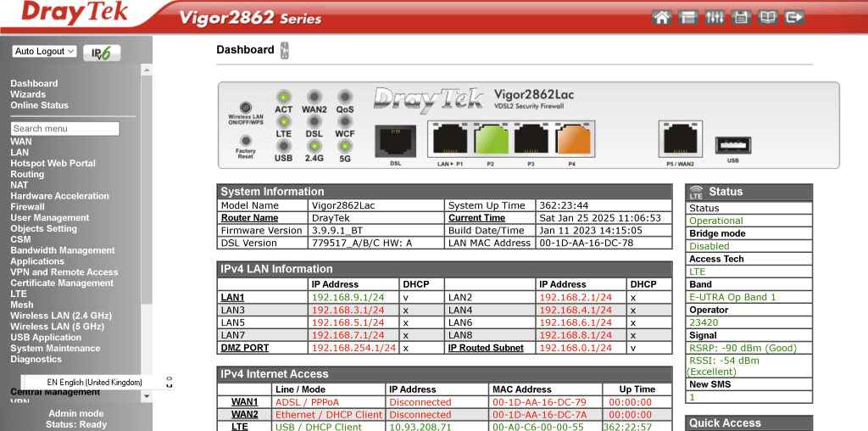This screenshot has height=431, width=868.
Task: Open the Auto Logout dropdown
Action: [x=44, y=52]
